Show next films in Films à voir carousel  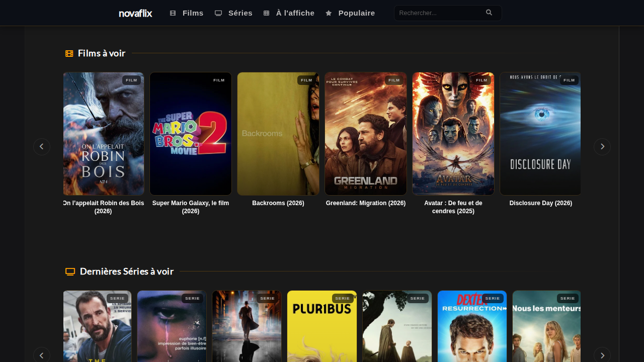click(x=602, y=147)
